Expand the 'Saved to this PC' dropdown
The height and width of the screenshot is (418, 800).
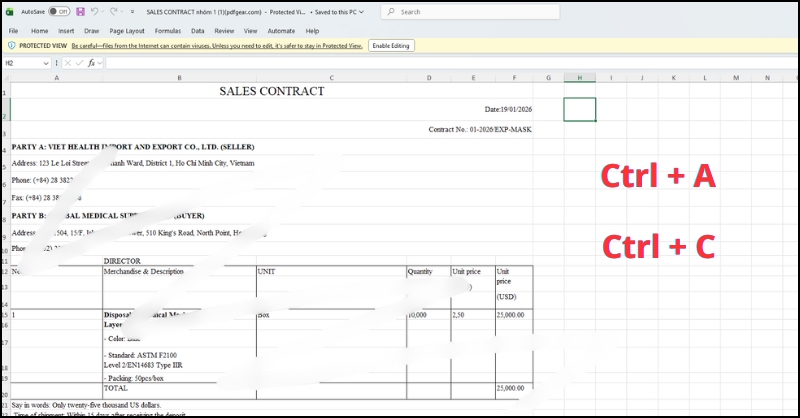pyautogui.click(x=359, y=11)
